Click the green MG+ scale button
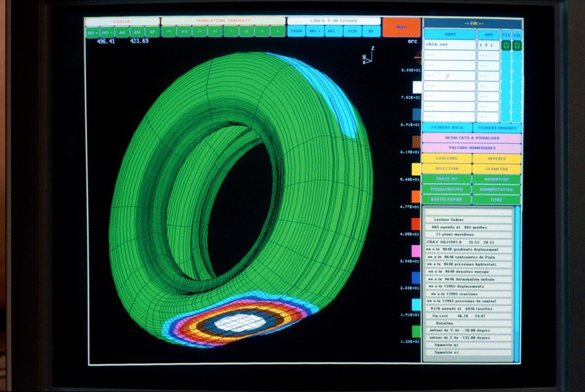The image size is (585, 392). pyautogui.click(x=92, y=32)
